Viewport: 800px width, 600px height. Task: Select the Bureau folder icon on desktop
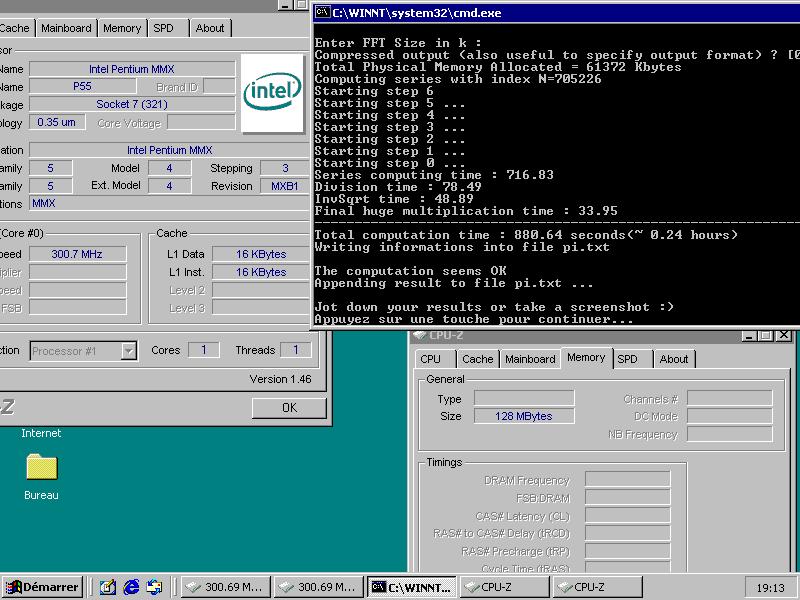click(41, 467)
